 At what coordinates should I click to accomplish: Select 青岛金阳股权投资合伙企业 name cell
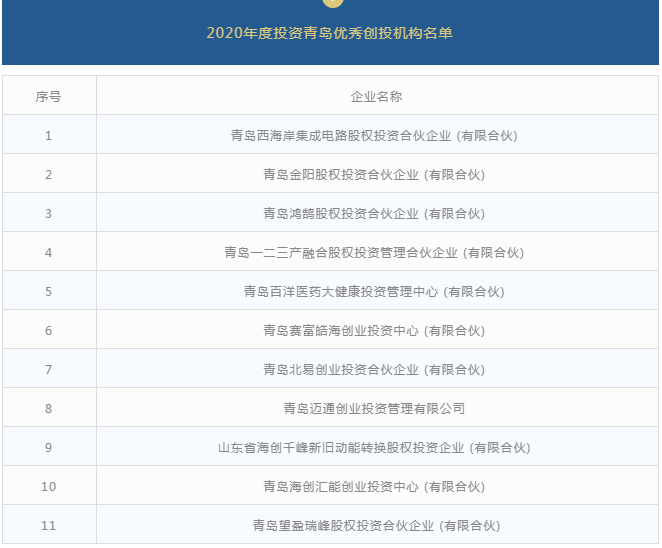377,174
